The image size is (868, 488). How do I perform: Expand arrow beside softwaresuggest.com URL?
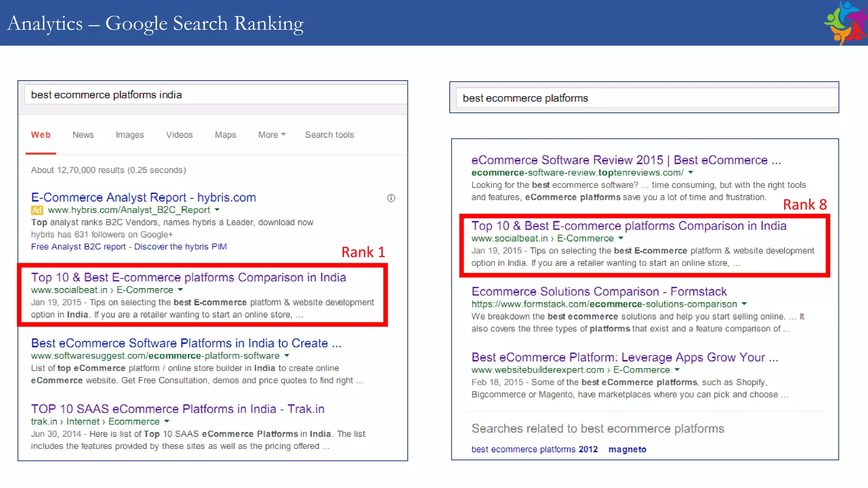287,355
